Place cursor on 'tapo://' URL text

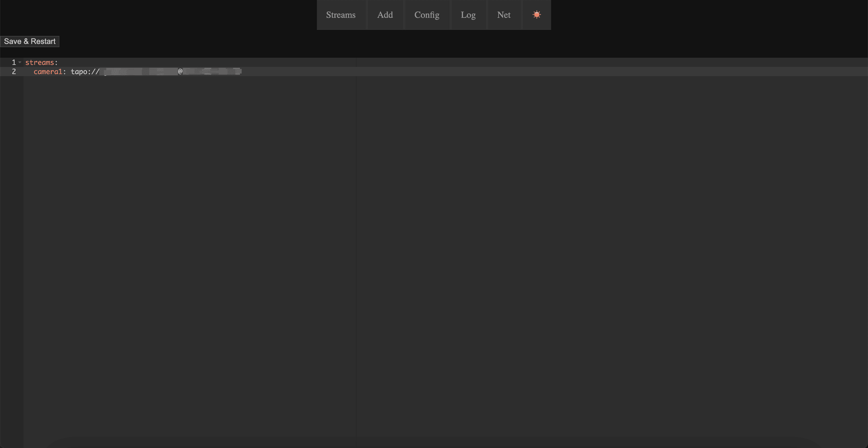click(x=85, y=72)
